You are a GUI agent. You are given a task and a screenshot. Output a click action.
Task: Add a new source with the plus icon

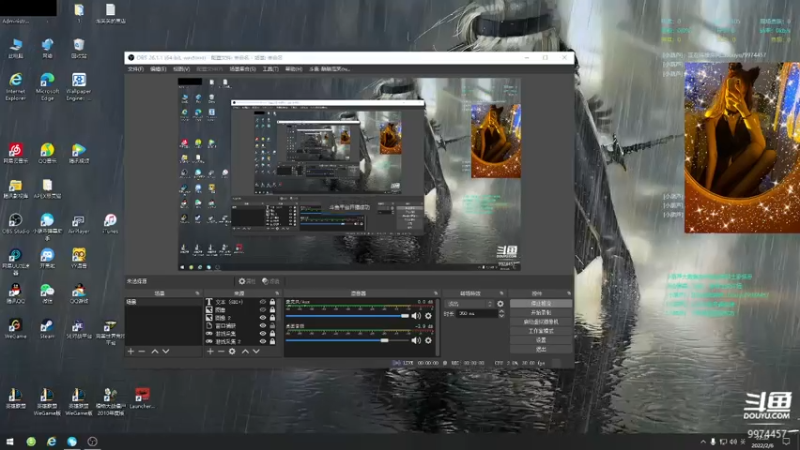(x=210, y=352)
